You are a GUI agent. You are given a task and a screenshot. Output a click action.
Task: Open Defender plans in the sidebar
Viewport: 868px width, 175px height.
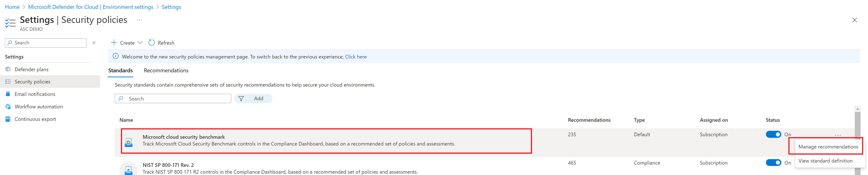[x=31, y=69]
